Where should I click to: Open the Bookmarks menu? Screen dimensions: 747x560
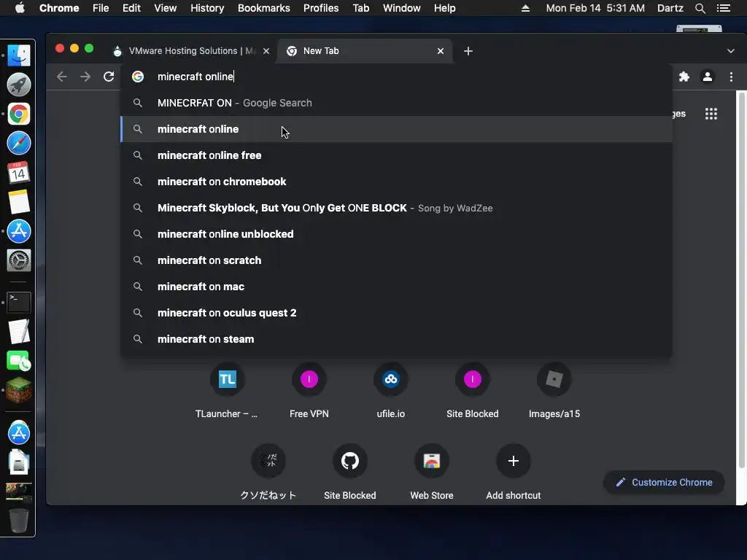(x=264, y=8)
